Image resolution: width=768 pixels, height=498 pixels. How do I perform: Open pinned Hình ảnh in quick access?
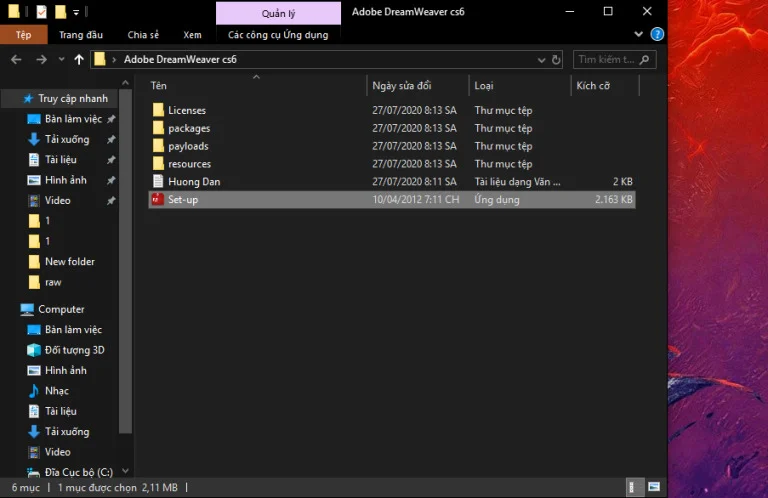coord(66,180)
